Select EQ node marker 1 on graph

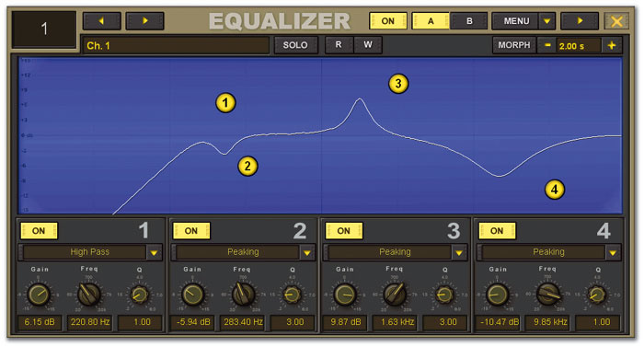tap(225, 103)
